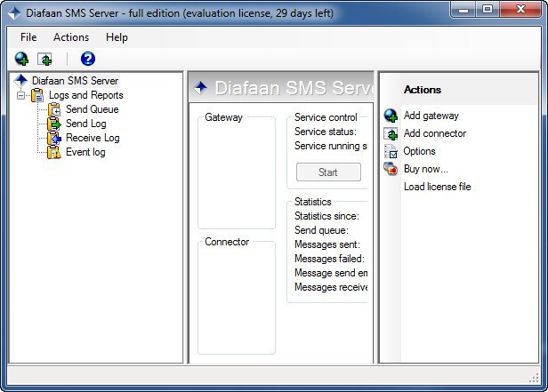
Task: Select Event log in the tree
Action: 85,152
